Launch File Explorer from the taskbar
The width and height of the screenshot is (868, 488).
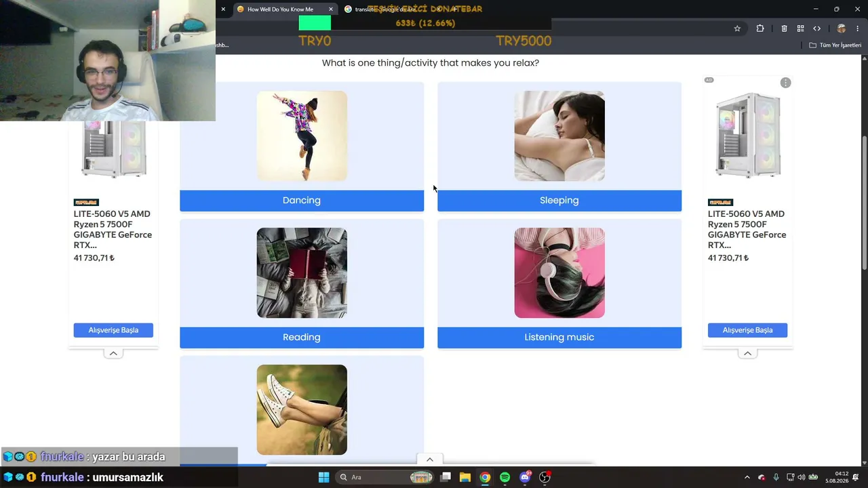[x=465, y=477]
